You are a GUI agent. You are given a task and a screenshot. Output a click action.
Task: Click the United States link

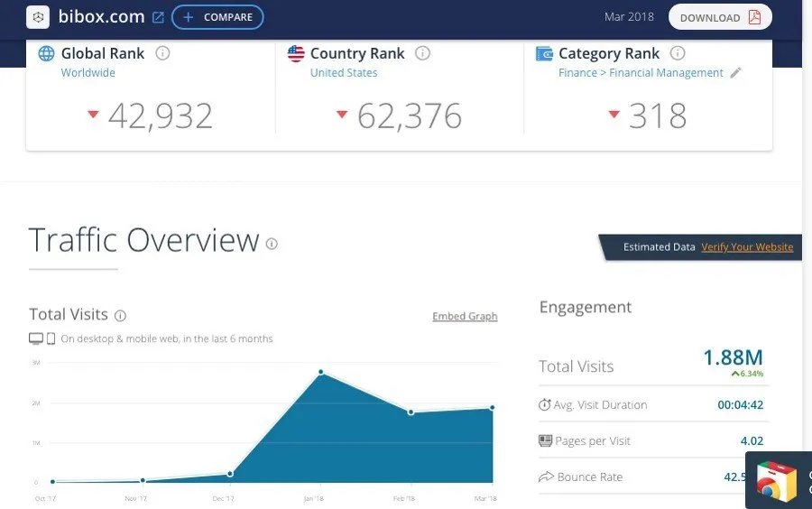coord(344,72)
